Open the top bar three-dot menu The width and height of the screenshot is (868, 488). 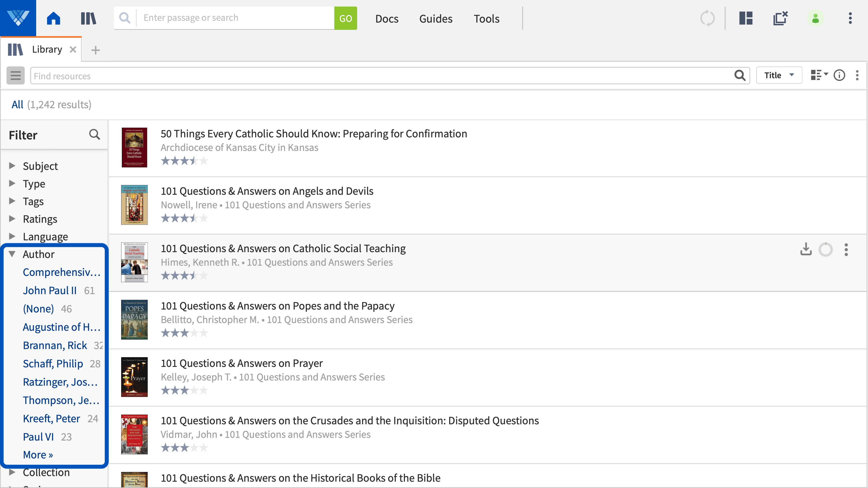click(x=850, y=18)
